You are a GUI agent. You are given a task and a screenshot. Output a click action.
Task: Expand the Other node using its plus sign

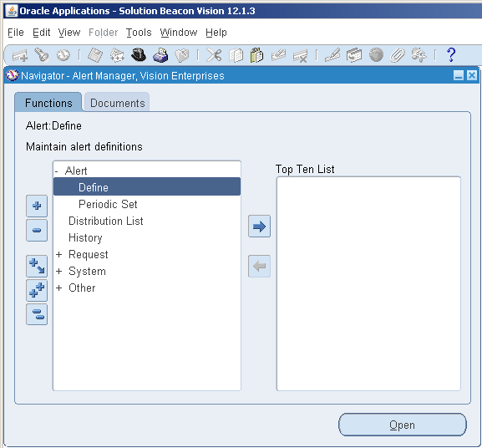pos(59,288)
